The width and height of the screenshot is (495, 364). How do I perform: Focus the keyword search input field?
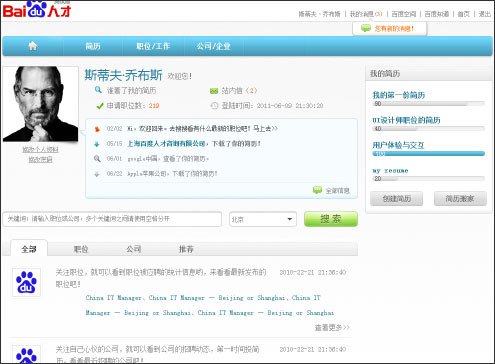pyautogui.click(x=112, y=219)
